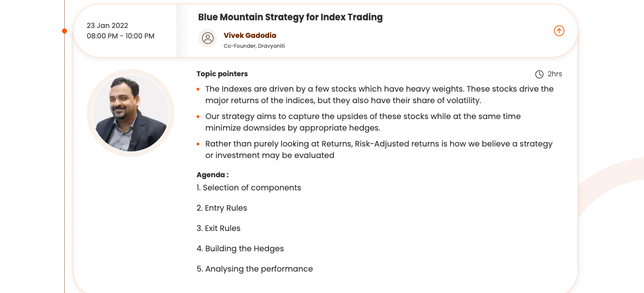
Task: Click the 08:00 PM - 10:00 PM time slot
Action: tap(121, 36)
